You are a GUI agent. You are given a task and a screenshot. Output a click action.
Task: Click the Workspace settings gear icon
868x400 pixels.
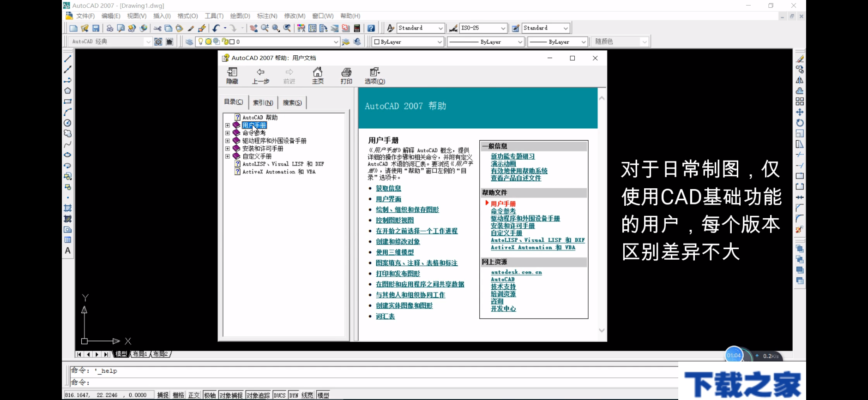[158, 42]
